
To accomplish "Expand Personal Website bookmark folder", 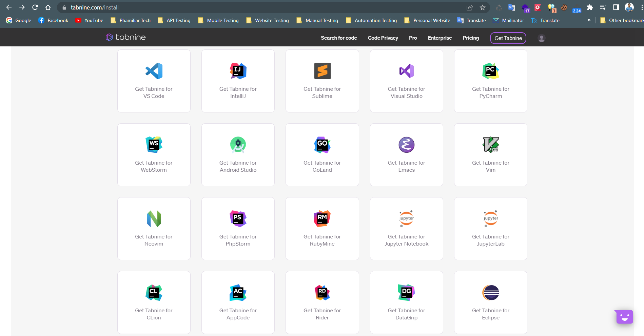I will [427, 20].
